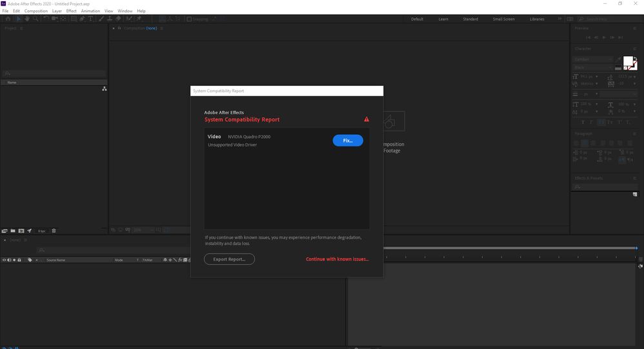Toggle the video eye column in timeline
The width and height of the screenshot is (644, 349).
pos(4,260)
